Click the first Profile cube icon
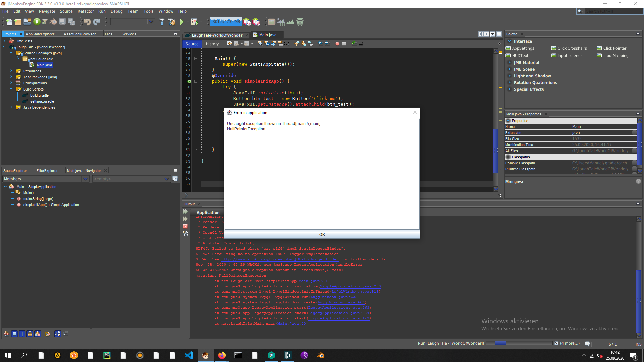The height and width of the screenshot is (362, 644). pyautogui.click(x=247, y=22)
